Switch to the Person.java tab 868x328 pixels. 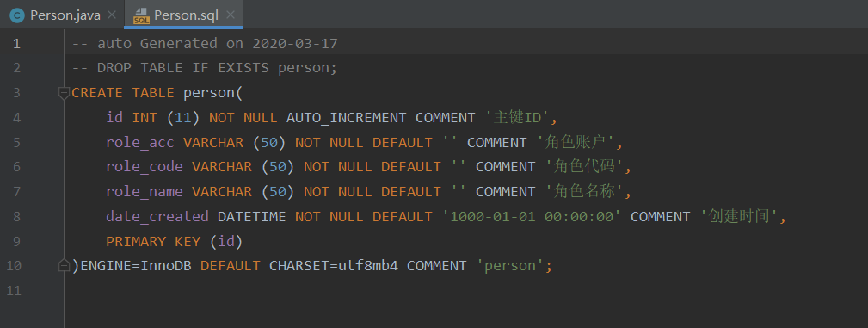click(x=65, y=15)
